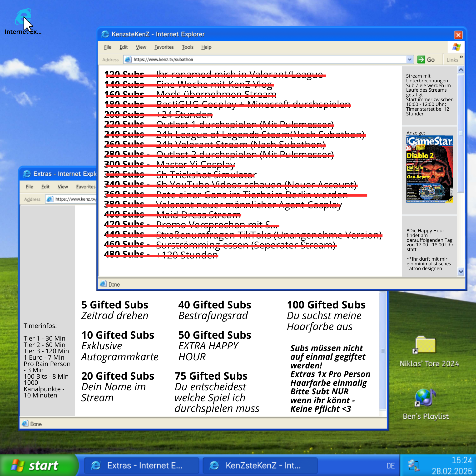Screen dimensions: 476x476
Task: Click the DE language indicator in taskbar
Action: tap(391, 466)
